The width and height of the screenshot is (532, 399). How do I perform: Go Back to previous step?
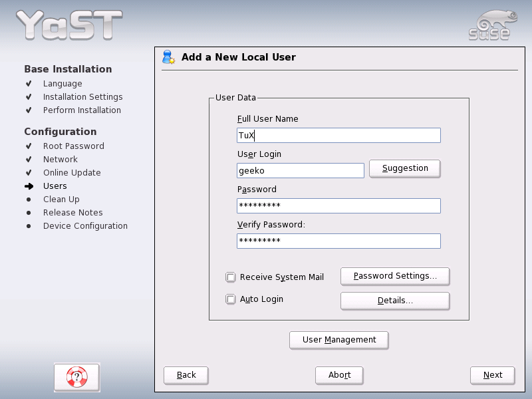pos(186,375)
